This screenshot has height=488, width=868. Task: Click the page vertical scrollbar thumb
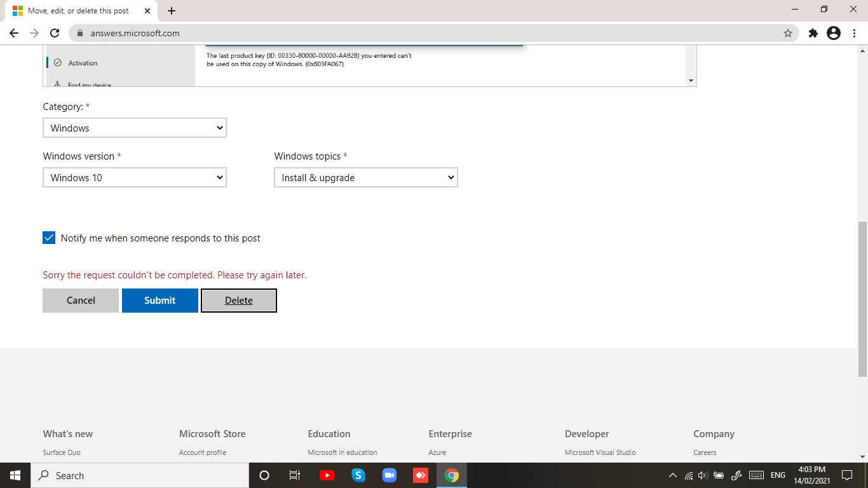[x=862, y=299]
